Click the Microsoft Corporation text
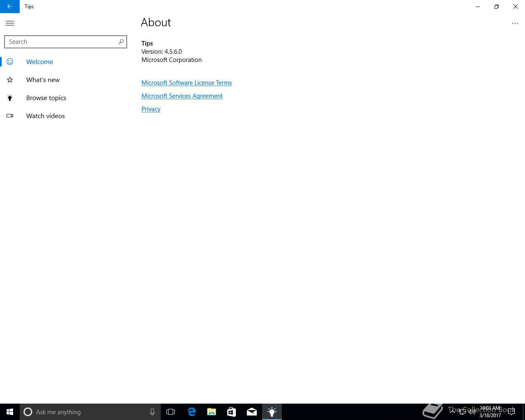 (x=171, y=60)
